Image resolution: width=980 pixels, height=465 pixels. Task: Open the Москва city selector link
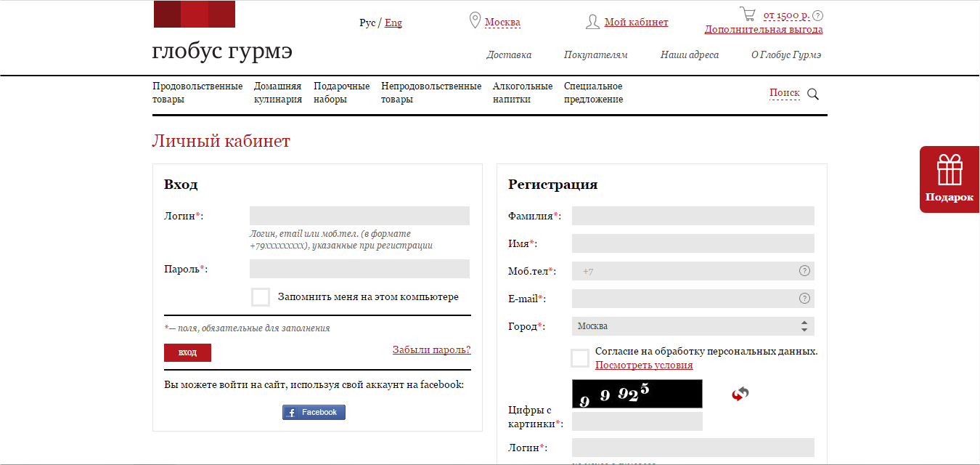(502, 22)
